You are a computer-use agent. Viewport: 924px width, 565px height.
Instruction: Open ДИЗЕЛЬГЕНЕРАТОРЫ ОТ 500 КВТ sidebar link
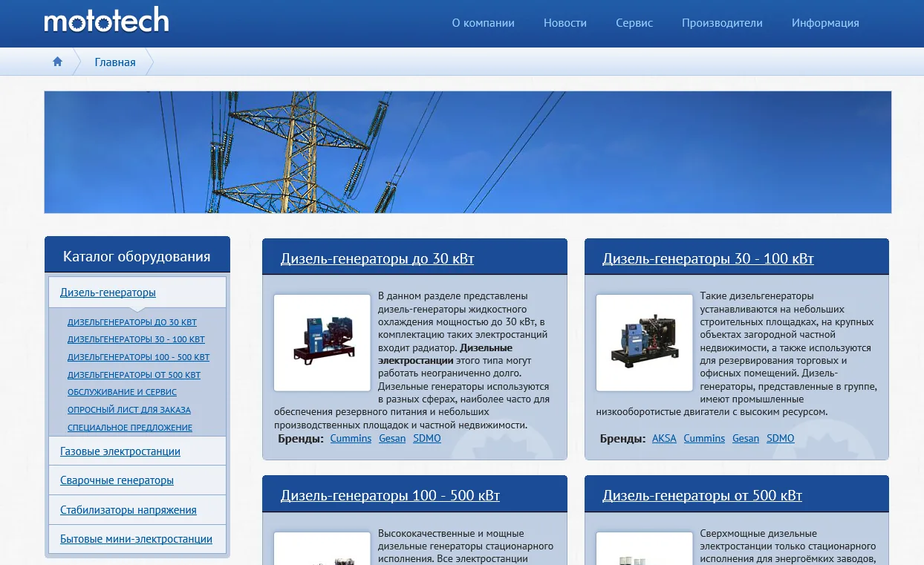click(134, 375)
